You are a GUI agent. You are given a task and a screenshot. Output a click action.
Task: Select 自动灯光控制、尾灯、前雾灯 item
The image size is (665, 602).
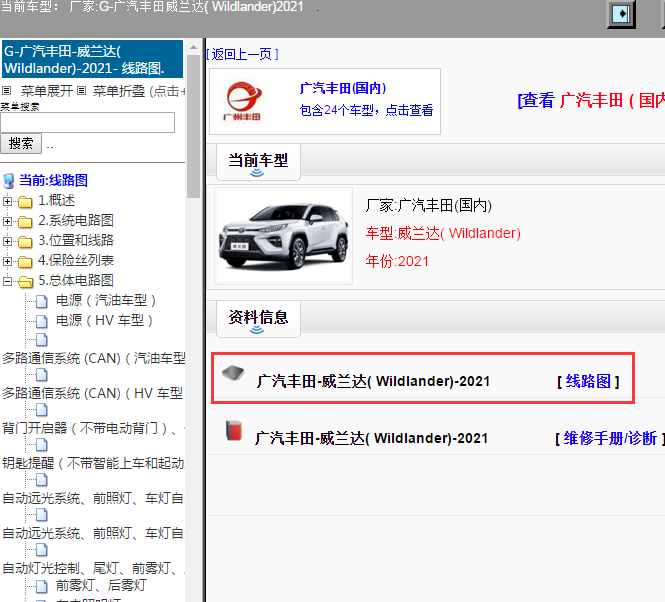point(93,568)
